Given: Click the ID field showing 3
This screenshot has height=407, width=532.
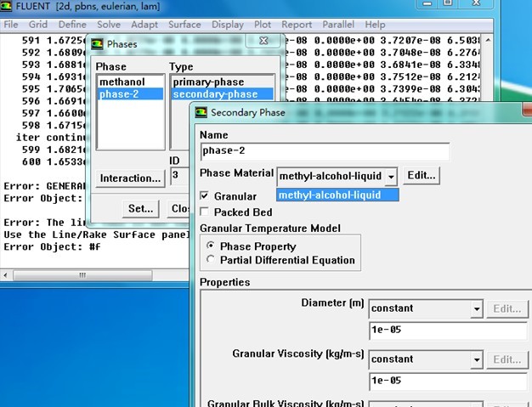Looking at the screenshot, I should pos(180,176).
